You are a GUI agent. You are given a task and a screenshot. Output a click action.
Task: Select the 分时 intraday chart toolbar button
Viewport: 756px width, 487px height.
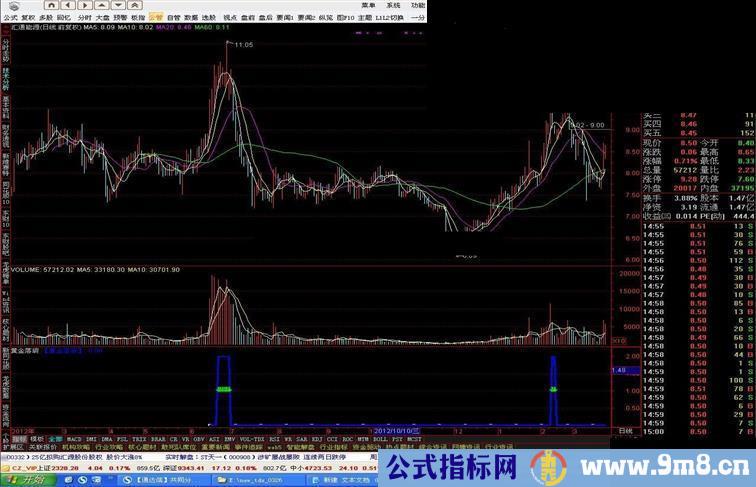pos(84,17)
